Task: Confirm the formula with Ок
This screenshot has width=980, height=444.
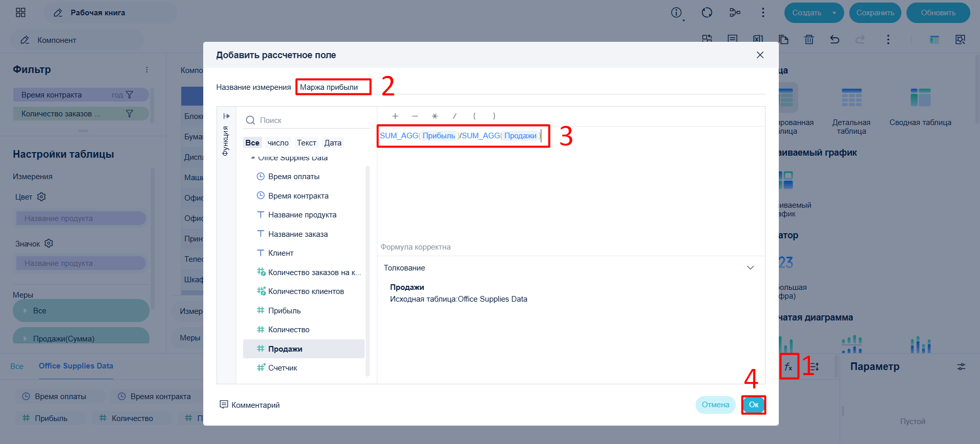Action: pyautogui.click(x=754, y=405)
